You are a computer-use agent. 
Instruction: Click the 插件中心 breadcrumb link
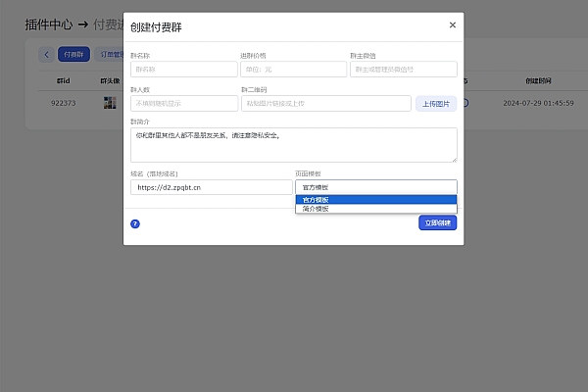tap(49, 24)
